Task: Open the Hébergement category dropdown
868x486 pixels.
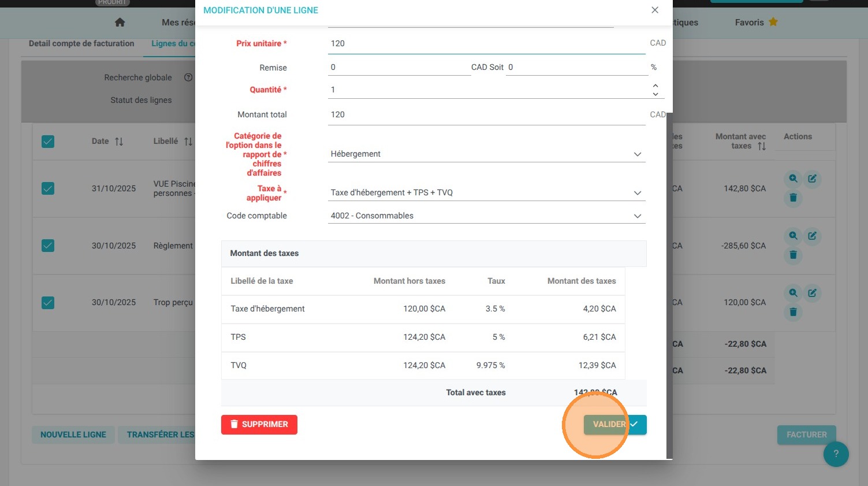Action: (x=486, y=154)
